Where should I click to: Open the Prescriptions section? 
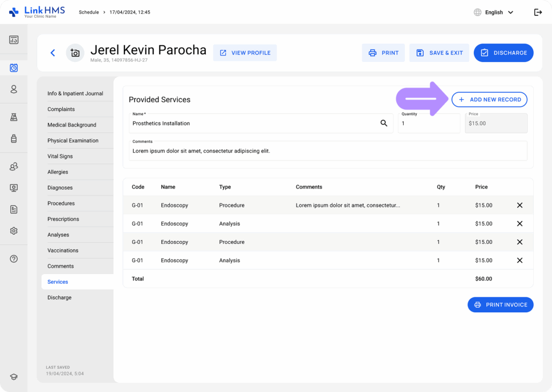click(64, 219)
